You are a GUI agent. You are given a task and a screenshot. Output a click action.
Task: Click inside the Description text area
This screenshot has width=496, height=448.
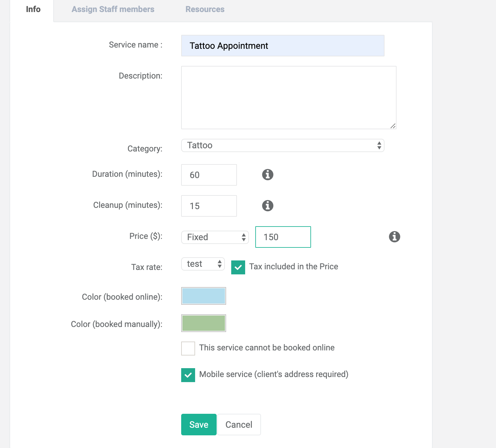pyautogui.click(x=289, y=98)
